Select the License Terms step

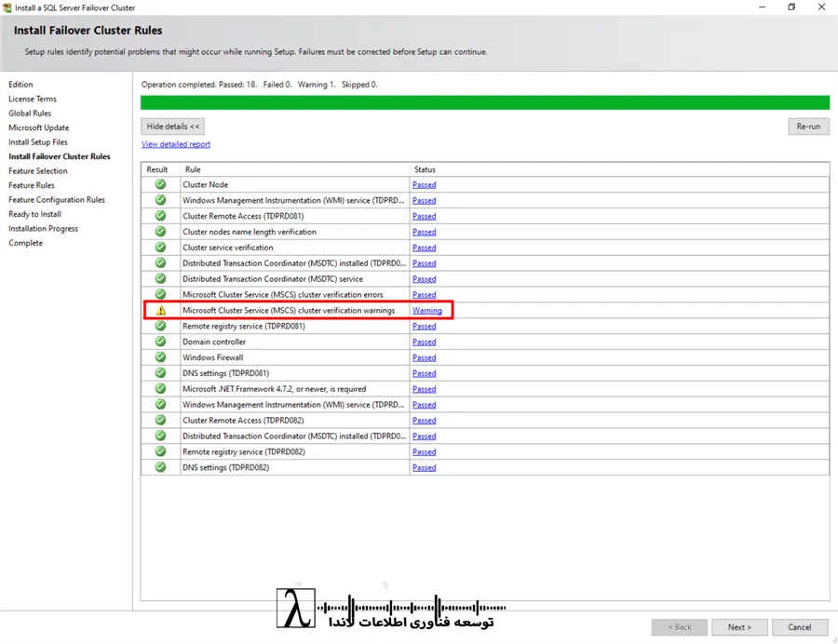click(32, 99)
